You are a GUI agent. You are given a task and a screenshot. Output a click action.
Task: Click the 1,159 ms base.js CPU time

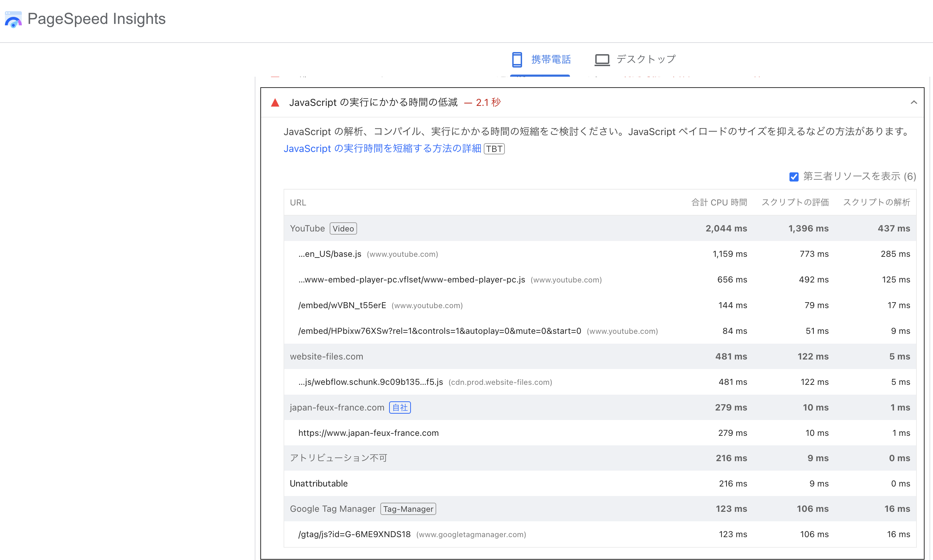[x=730, y=254]
